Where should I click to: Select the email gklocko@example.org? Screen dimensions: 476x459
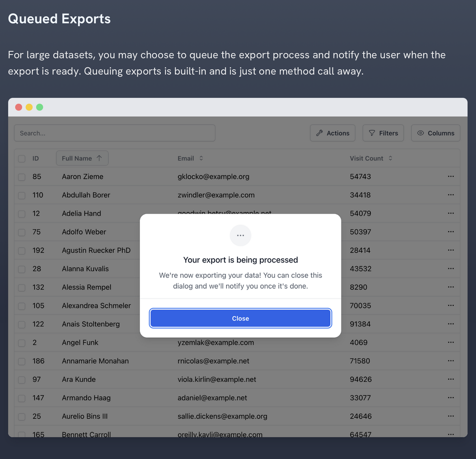213,176
